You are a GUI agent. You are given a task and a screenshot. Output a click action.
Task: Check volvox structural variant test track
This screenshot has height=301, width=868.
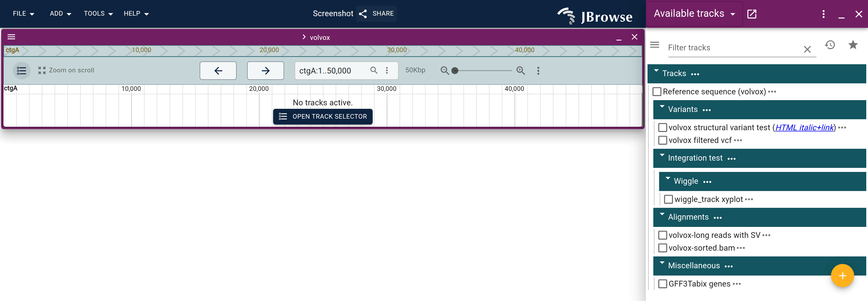(x=663, y=127)
